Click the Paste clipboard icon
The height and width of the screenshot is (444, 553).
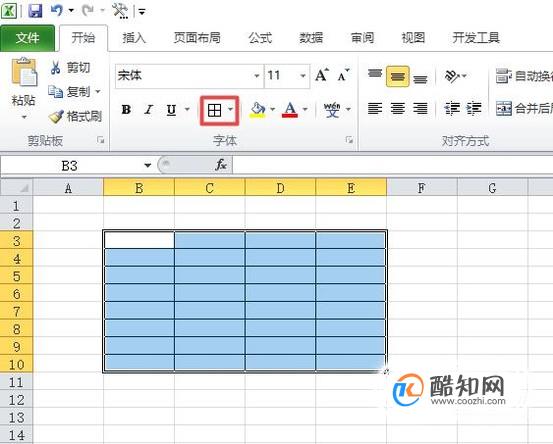coord(24,72)
